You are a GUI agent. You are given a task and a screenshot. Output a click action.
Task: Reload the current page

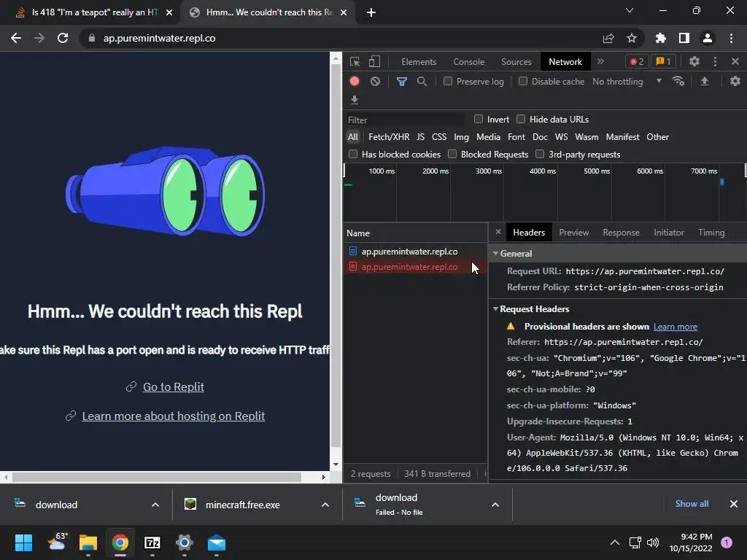tap(63, 38)
